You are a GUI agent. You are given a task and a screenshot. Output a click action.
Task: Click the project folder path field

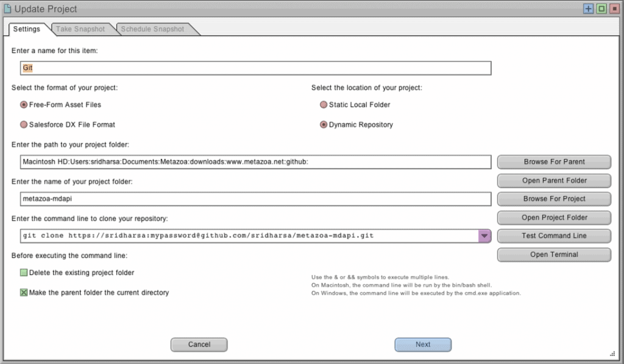coord(255,162)
